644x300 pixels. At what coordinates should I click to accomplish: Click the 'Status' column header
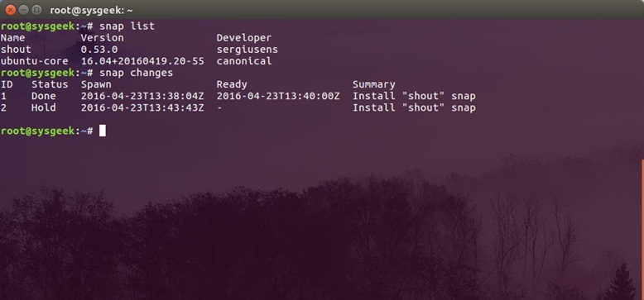point(50,84)
